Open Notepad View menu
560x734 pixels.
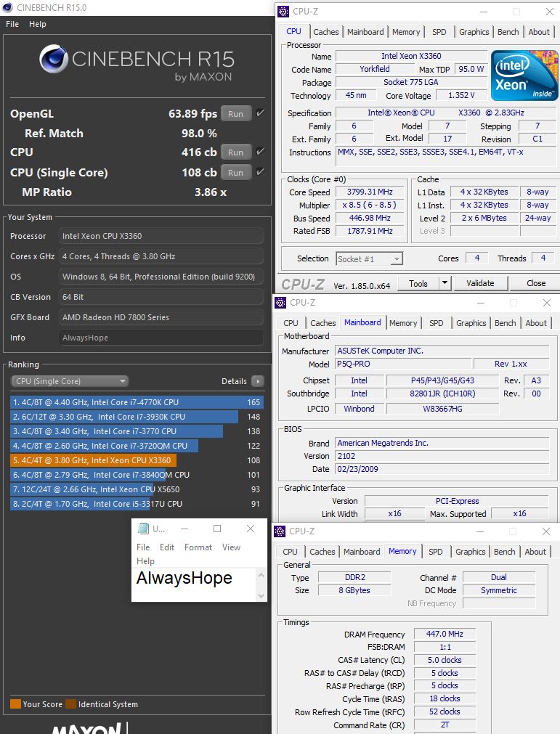tap(231, 547)
